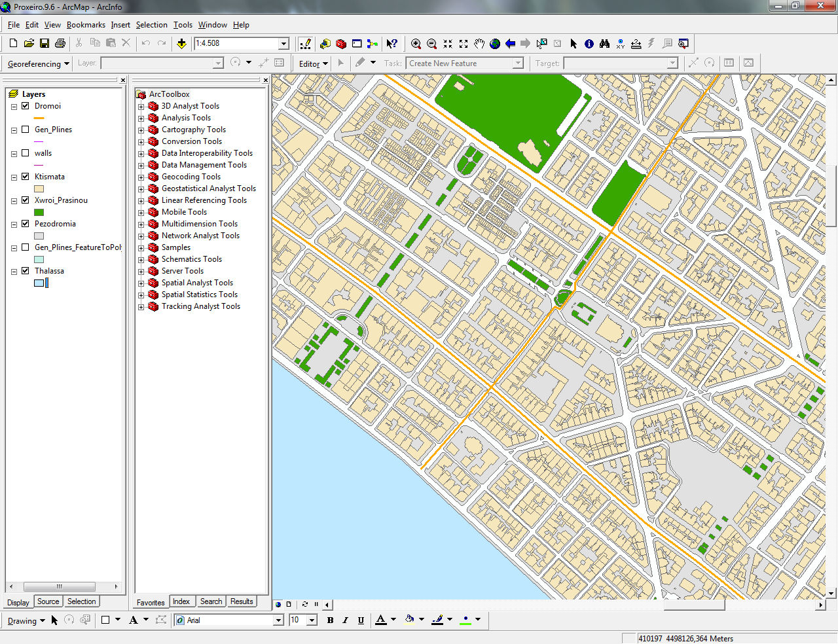This screenshot has width=838, height=644.
Task: Enable the Gen_Plines layer checkbox
Action: [x=26, y=129]
